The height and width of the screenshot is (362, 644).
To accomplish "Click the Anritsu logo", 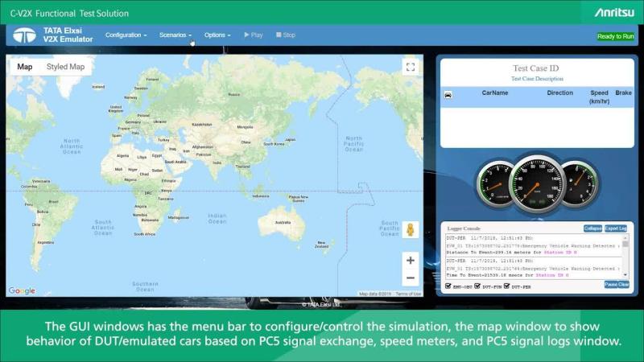I will pyautogui.click(x=614, y=13).
